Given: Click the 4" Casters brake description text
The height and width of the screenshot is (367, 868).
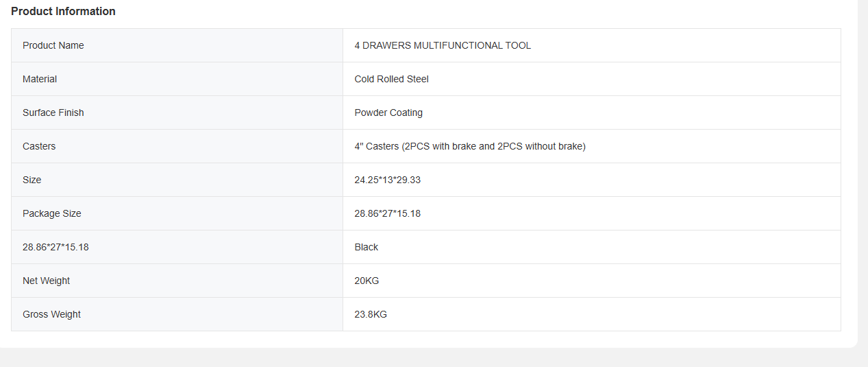Looking at the screenshot, I should coord(470,146).
